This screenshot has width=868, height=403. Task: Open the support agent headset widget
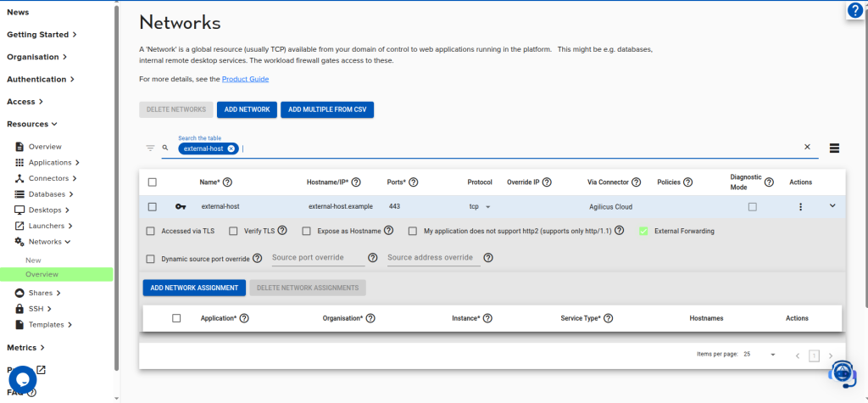click(842, 373)
